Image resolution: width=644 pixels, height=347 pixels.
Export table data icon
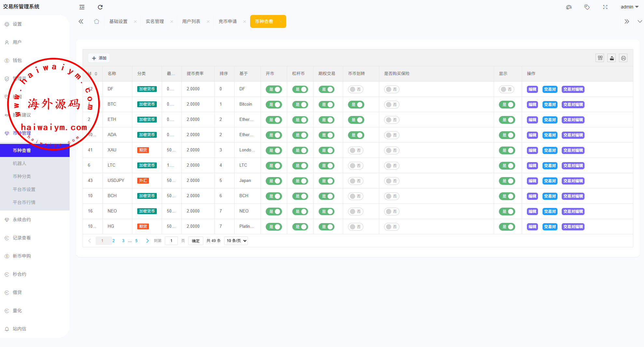[x=612, y=58]
